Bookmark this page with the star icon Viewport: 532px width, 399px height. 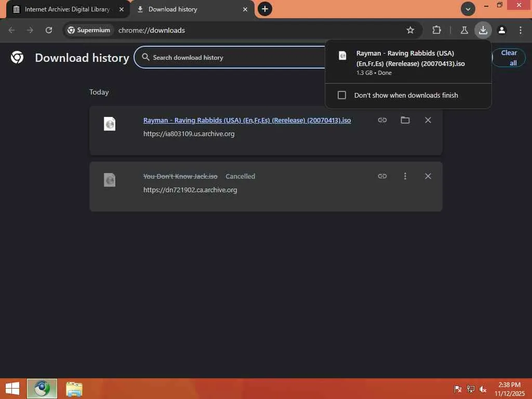pos(410,30)
